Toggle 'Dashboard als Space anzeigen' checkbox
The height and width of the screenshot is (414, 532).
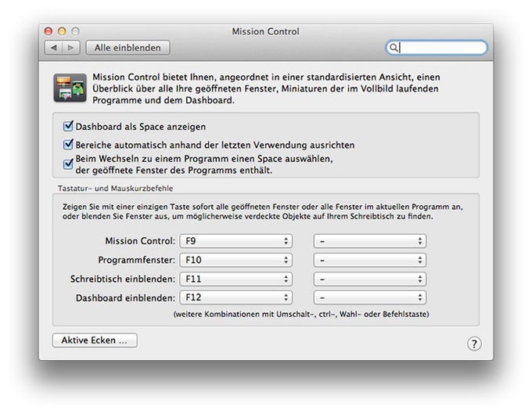tap(68, 126)
